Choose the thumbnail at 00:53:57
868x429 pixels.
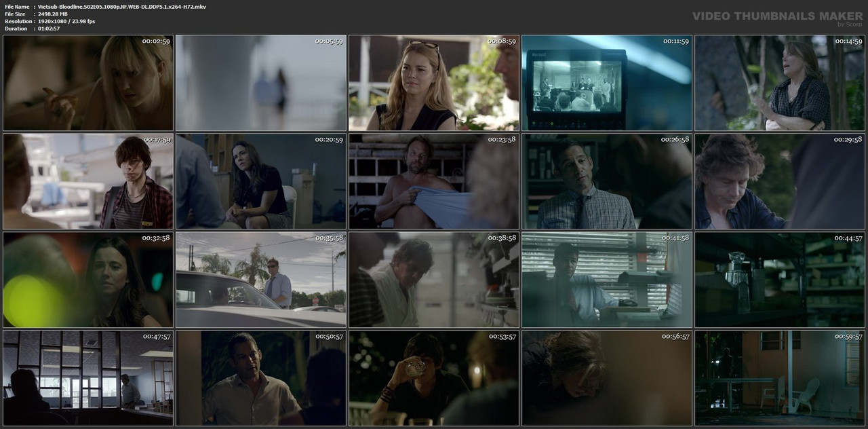click(x=434, y=378)
